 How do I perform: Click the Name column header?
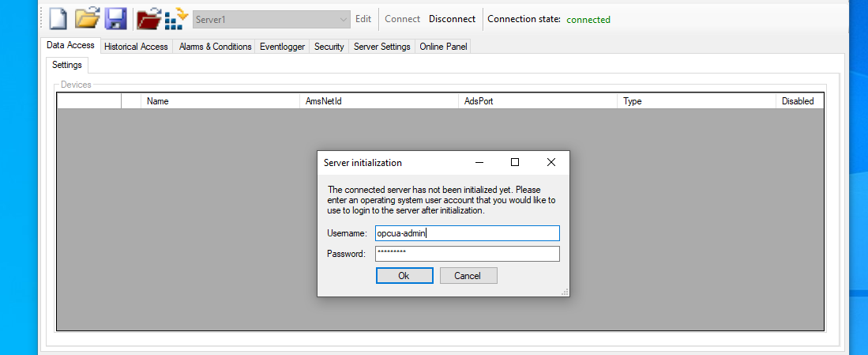point(220,101)
